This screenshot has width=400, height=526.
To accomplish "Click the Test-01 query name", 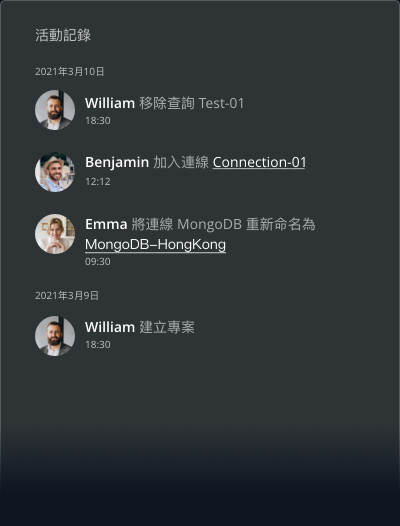I will click(221, 103).
